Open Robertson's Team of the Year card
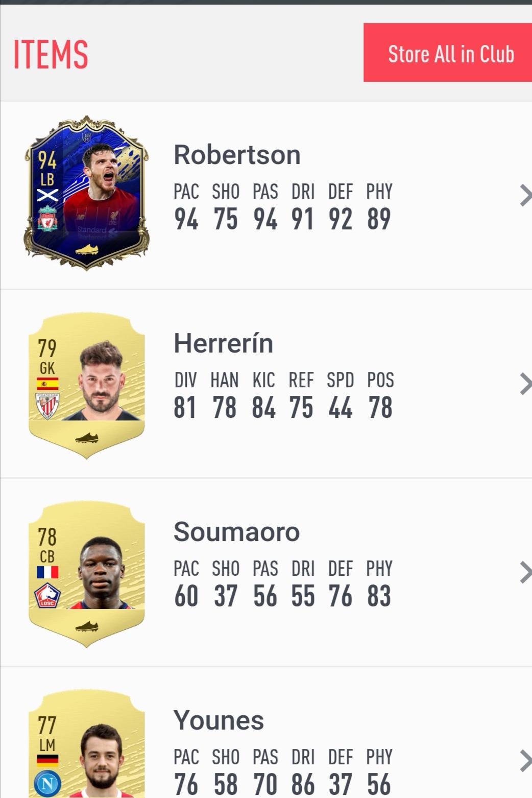Image resolution: width=532 pixels, height=798 pixels. click(87, 193)
